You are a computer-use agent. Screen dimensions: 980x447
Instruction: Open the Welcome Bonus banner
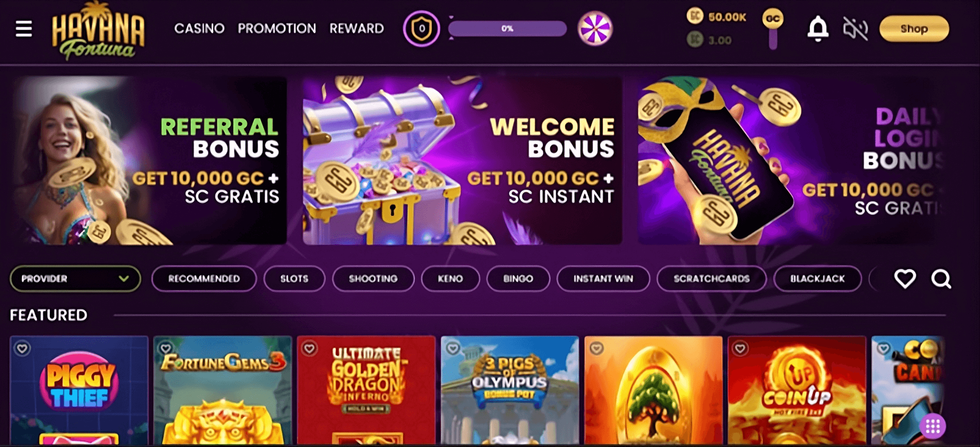click(x=462, y=161)
